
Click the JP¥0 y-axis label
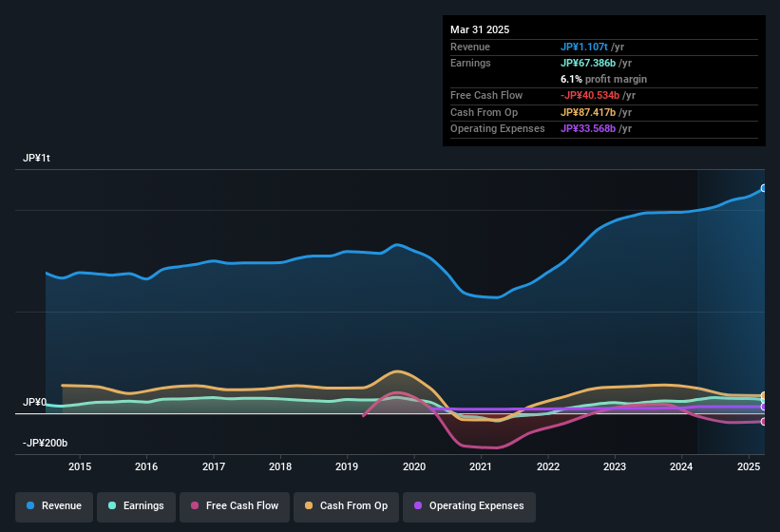[34, 402]
